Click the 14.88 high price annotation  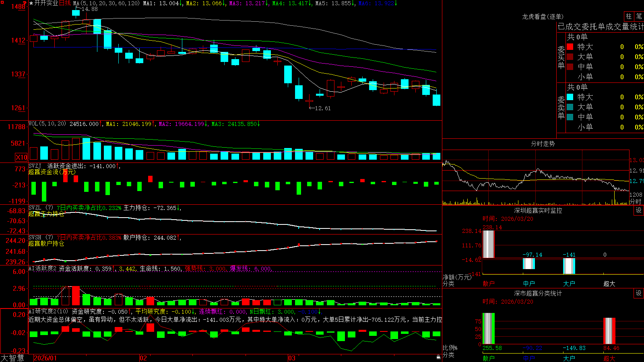pos(89,9)
